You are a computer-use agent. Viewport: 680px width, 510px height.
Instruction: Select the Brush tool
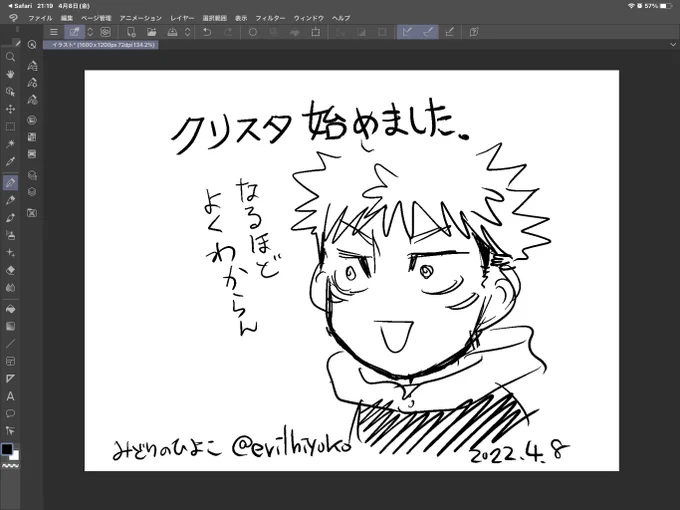[10, 217]
